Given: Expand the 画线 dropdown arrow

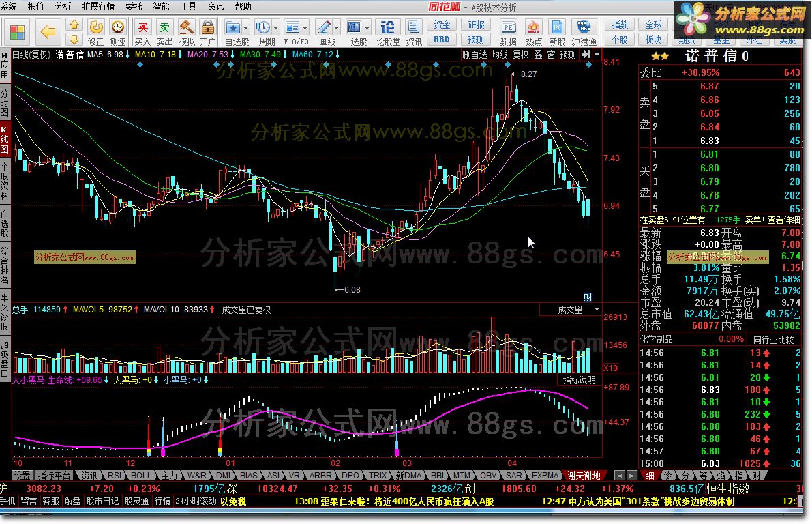Looking at the screenshot, I should click(x=337, y=27).
